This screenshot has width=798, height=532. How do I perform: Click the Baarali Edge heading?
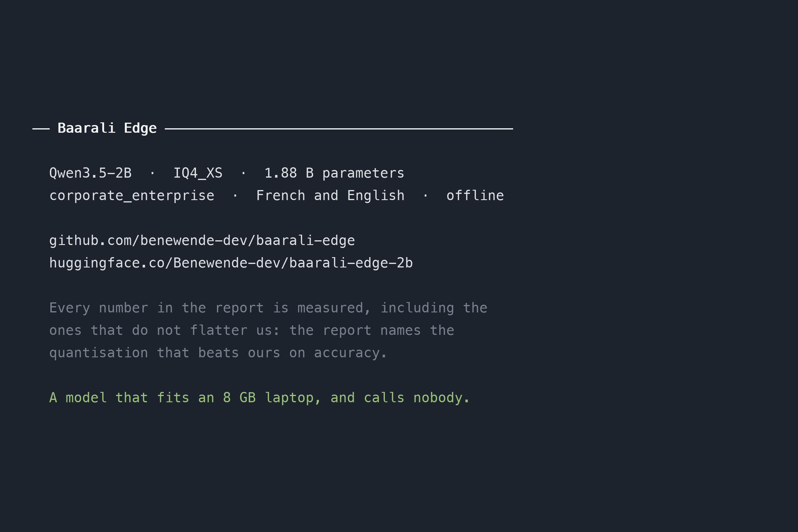[107, 129]
